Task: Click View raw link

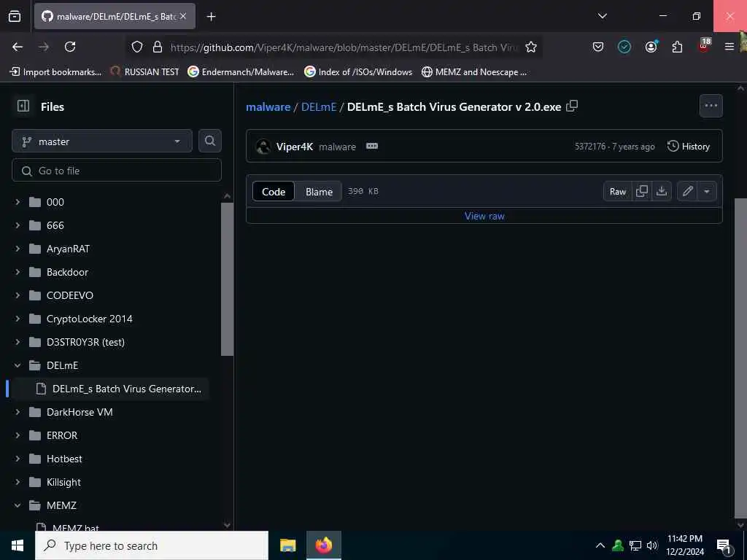Action: click(484, 216)
